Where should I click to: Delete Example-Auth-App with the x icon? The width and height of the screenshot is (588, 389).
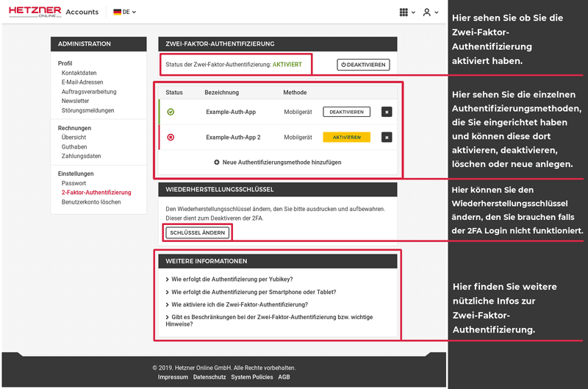coord(387,113)
